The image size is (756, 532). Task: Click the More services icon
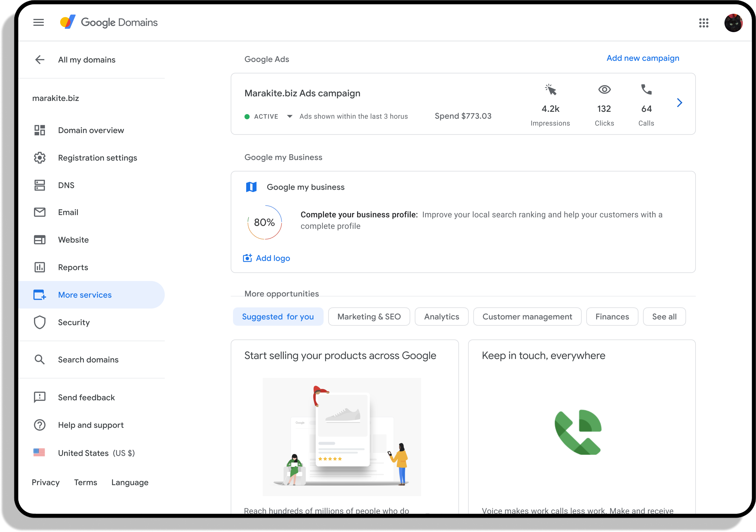[40, 295]
